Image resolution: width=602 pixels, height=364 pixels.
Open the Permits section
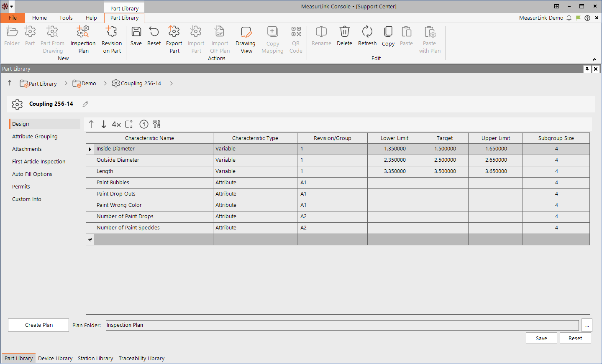point(21,187)
